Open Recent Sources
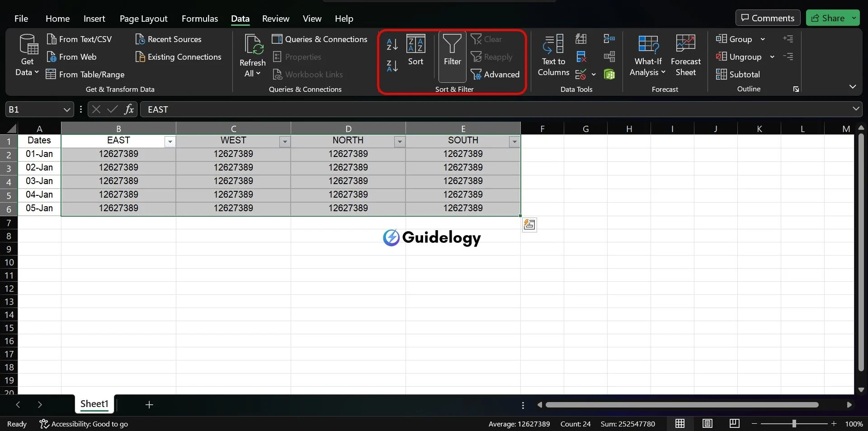Viewport: 868px width, 431px height. 168,39
